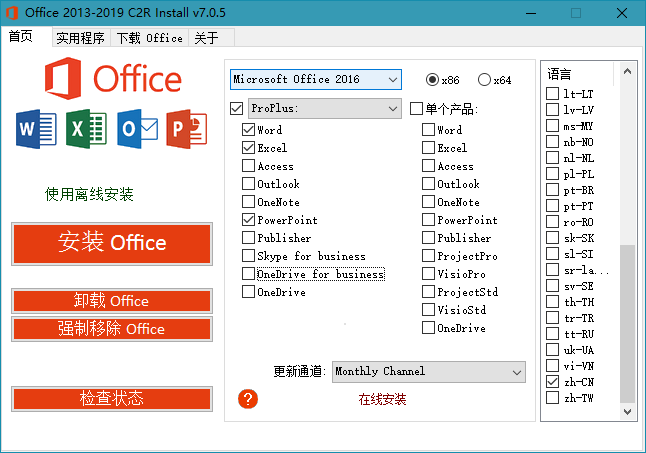The height and width of the screenshot is (453, 646).
Task: Select the x64 architecture radio button
Action: point(484,80)
